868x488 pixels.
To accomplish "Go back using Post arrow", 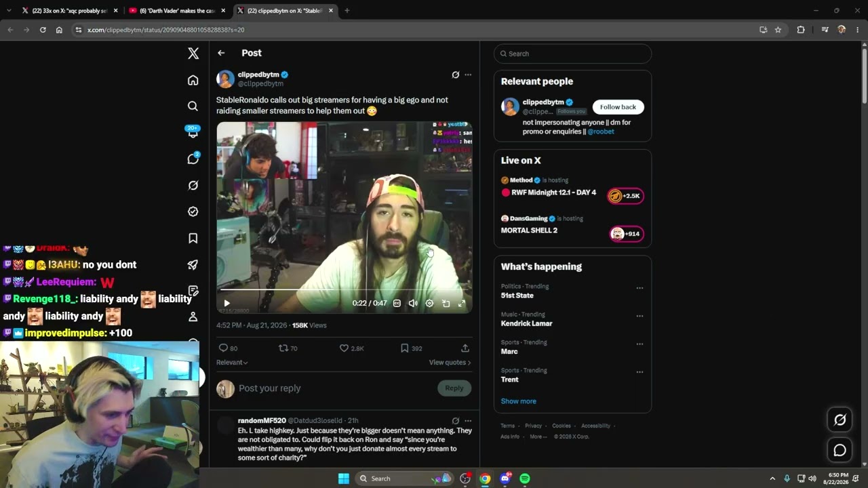I will click(x=221, y=53).
